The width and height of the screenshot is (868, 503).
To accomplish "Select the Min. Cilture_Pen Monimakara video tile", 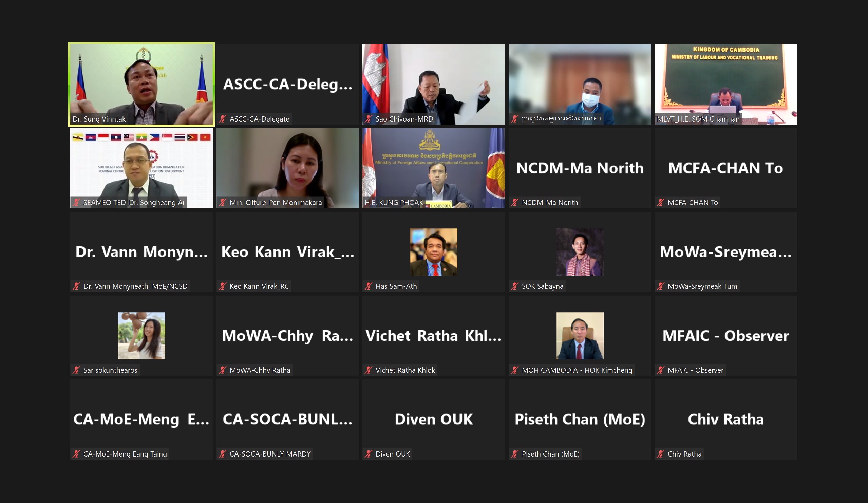I will tap(288, 168).
